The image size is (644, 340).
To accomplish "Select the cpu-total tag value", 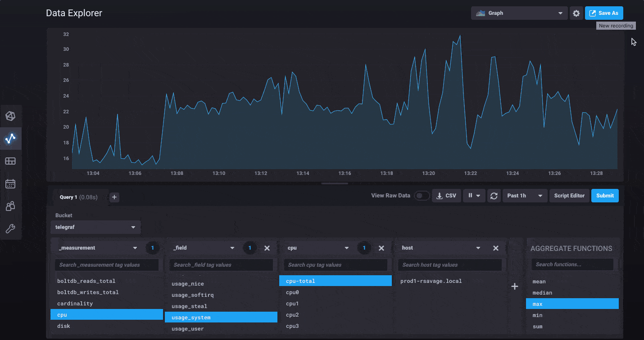I will point(335,281).
